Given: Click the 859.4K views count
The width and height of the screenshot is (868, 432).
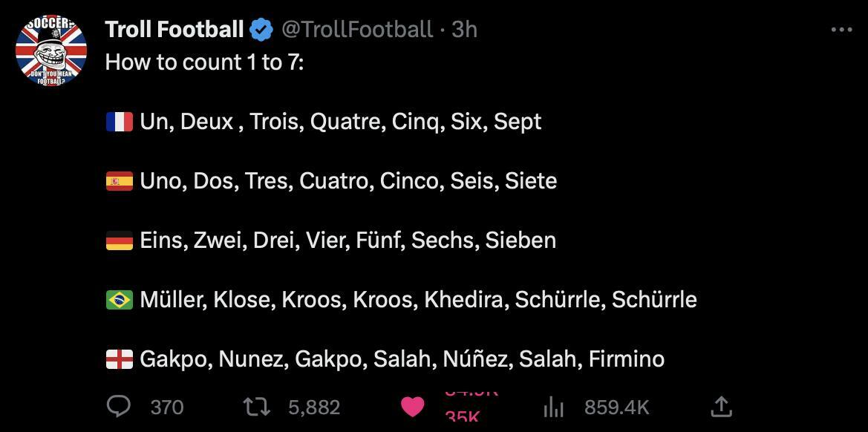Looking at the screenshot, I should 616,407.
